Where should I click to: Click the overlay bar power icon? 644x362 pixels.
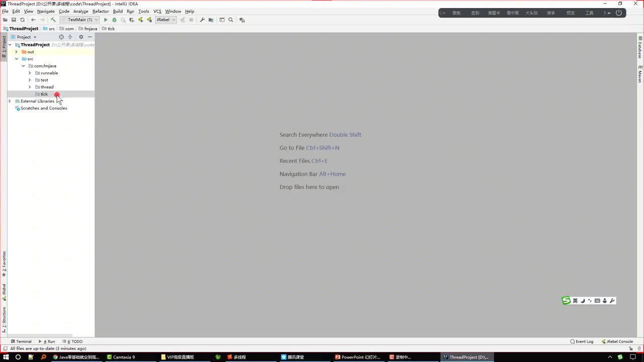[x=619, y=13]
